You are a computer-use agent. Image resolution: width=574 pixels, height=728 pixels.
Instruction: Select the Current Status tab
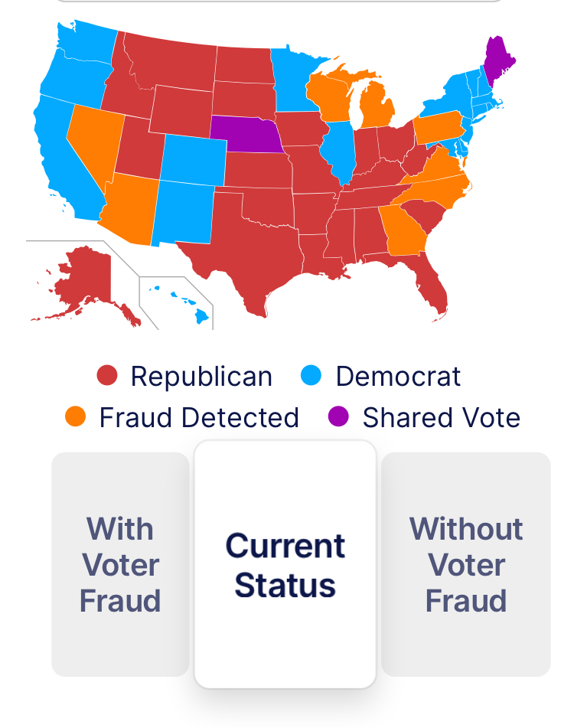click(x=285, y=565)
